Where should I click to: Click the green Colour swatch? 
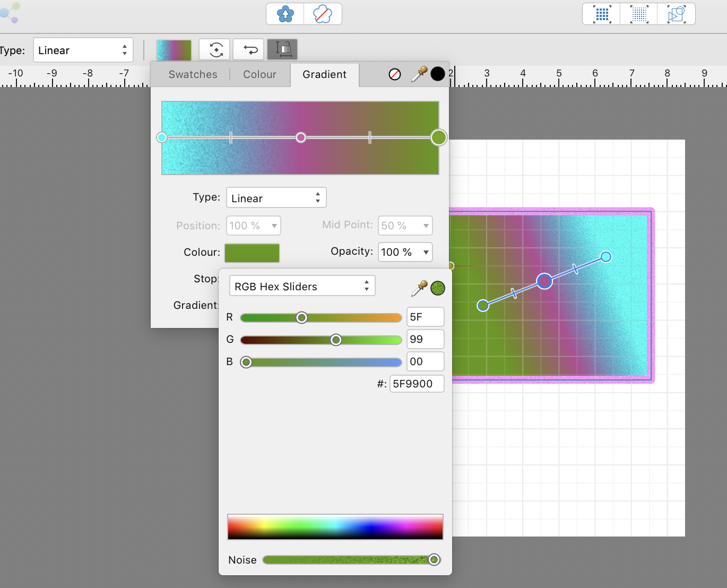pos(252,253)
